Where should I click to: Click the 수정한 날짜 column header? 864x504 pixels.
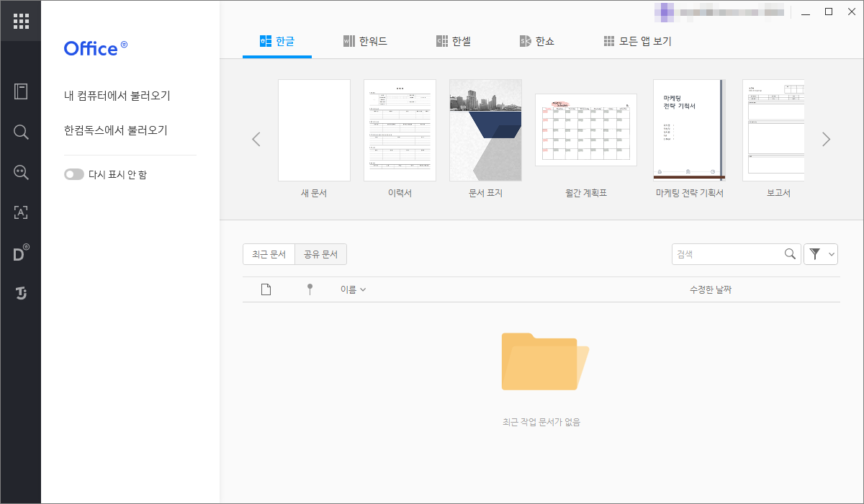click(x=711, y=289)
